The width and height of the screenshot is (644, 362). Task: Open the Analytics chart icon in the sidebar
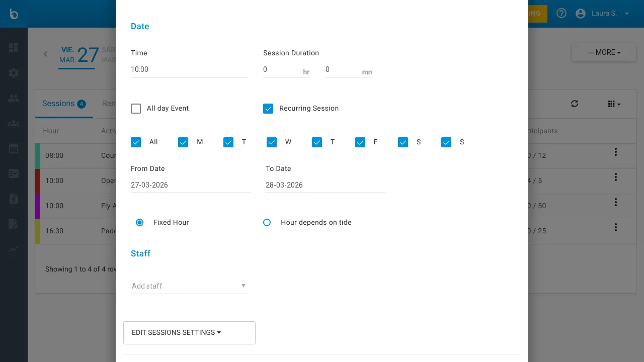(x=14, y=249)
